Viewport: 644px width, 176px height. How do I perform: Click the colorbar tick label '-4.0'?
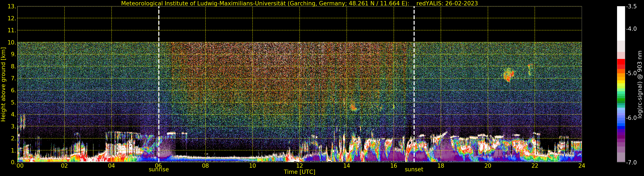coord(631,29)
